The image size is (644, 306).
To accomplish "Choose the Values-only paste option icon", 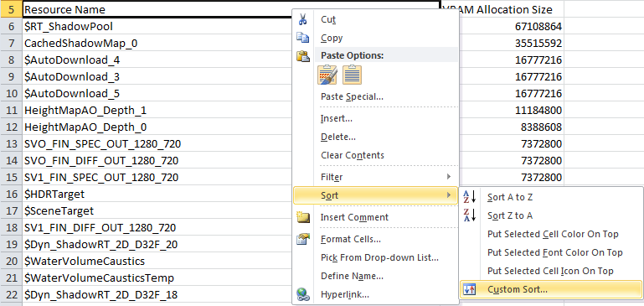I will (352, 75).
